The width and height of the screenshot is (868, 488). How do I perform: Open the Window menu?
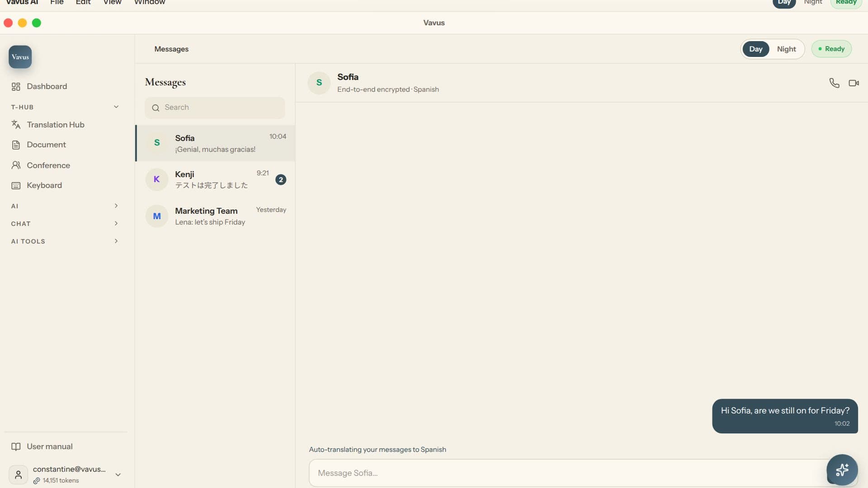tap(150, 2)
